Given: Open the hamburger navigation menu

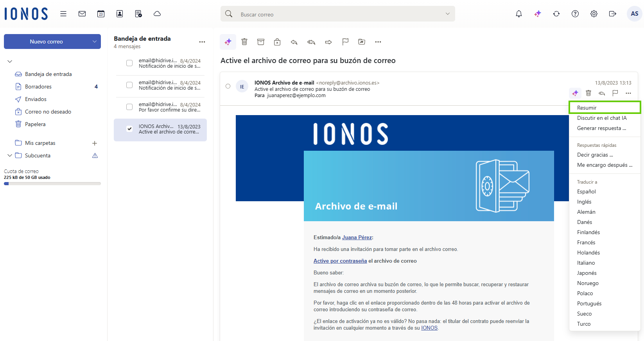Looking at the screenshot, I should click(x=63, y=14).
